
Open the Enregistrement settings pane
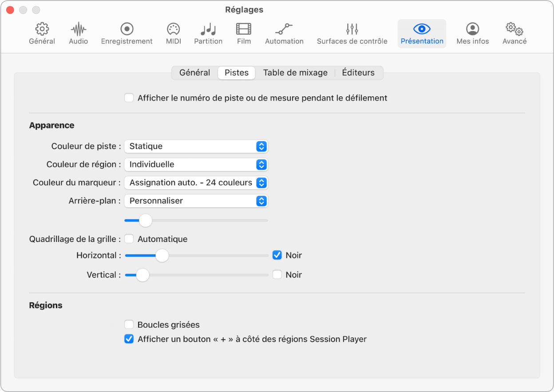click(127, 34)
